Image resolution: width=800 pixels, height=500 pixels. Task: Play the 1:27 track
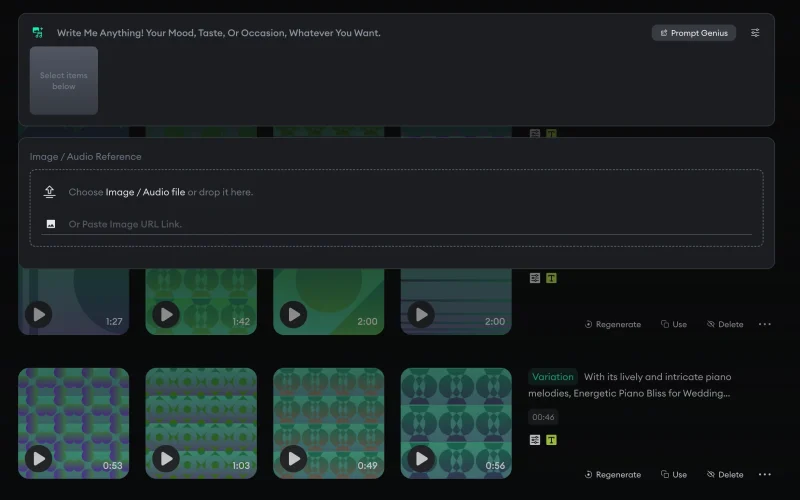coord(39,314)
